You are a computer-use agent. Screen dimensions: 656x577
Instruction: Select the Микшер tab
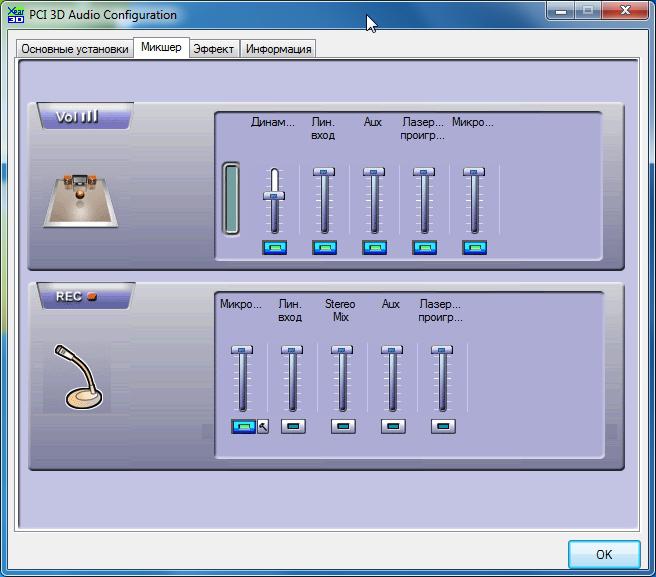(161, 47)
